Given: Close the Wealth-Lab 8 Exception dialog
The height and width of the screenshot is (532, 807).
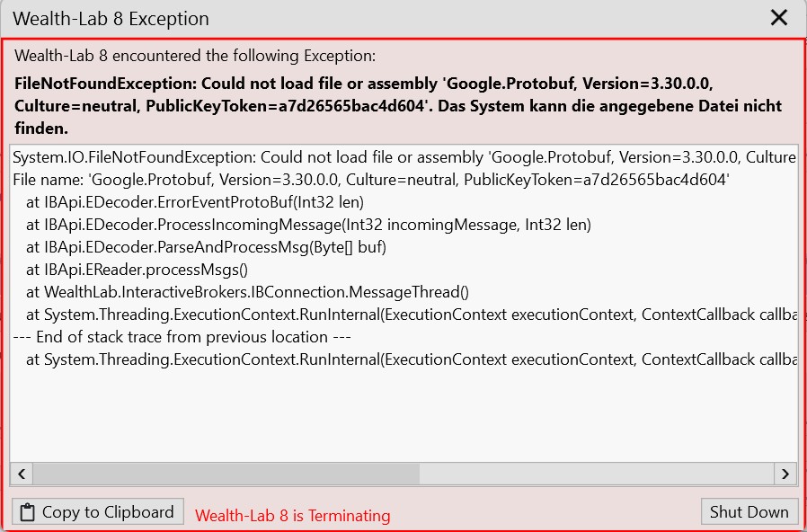Looking at the screenshot, I should 779,17.
